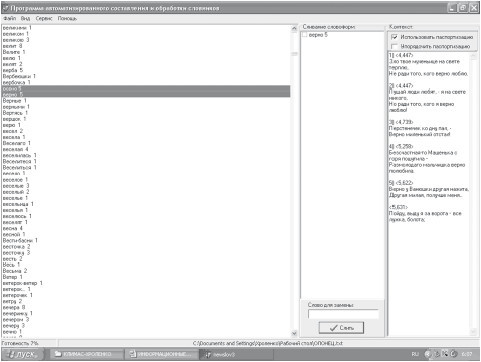Click the RU language indicator

point(415,354)
